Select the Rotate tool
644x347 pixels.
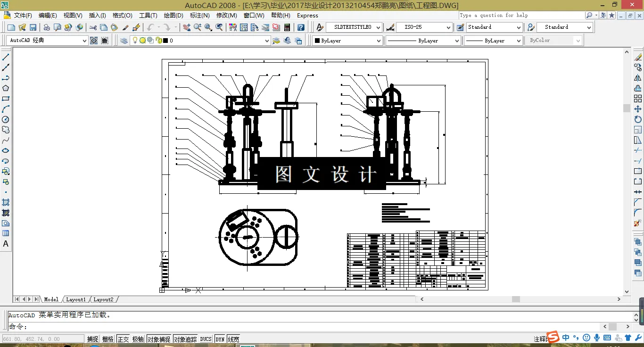(x=638, y=119)
